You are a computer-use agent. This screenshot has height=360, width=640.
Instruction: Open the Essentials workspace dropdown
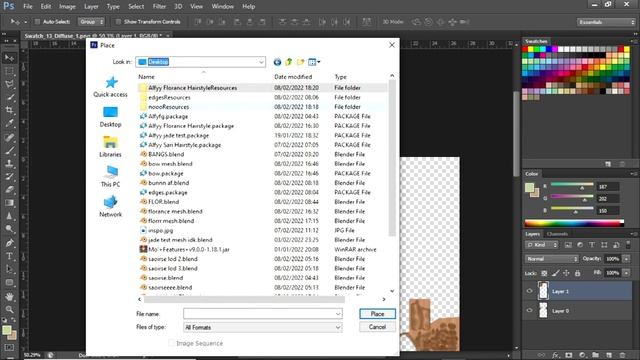click(606, 22)
